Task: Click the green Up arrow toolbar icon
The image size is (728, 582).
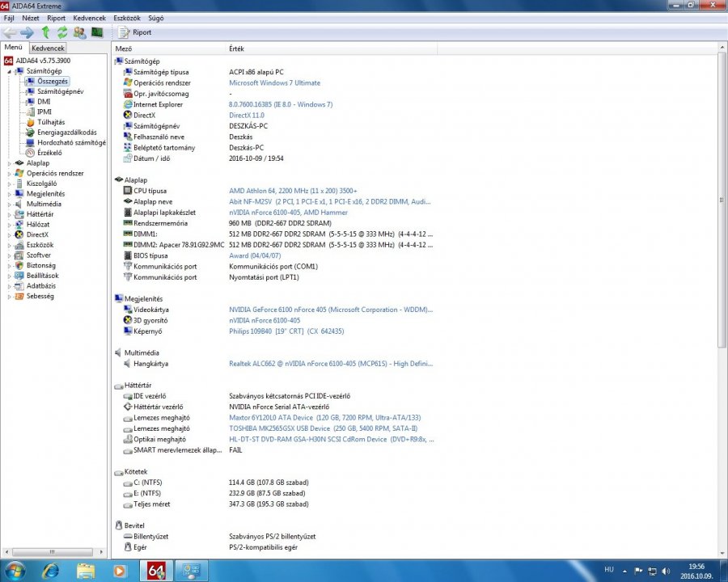Action: pyautogui.click(x=45, y=32)
